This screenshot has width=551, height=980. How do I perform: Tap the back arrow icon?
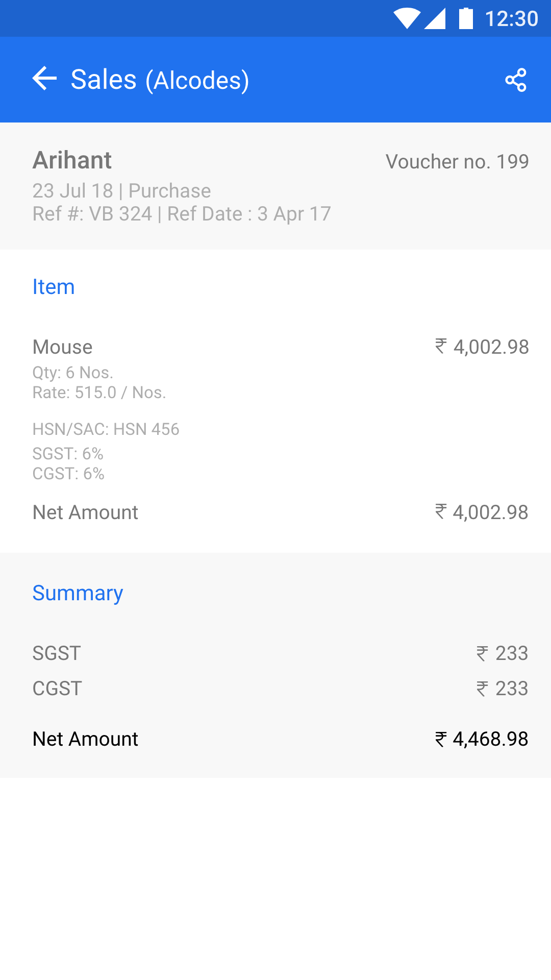point(45,79)
